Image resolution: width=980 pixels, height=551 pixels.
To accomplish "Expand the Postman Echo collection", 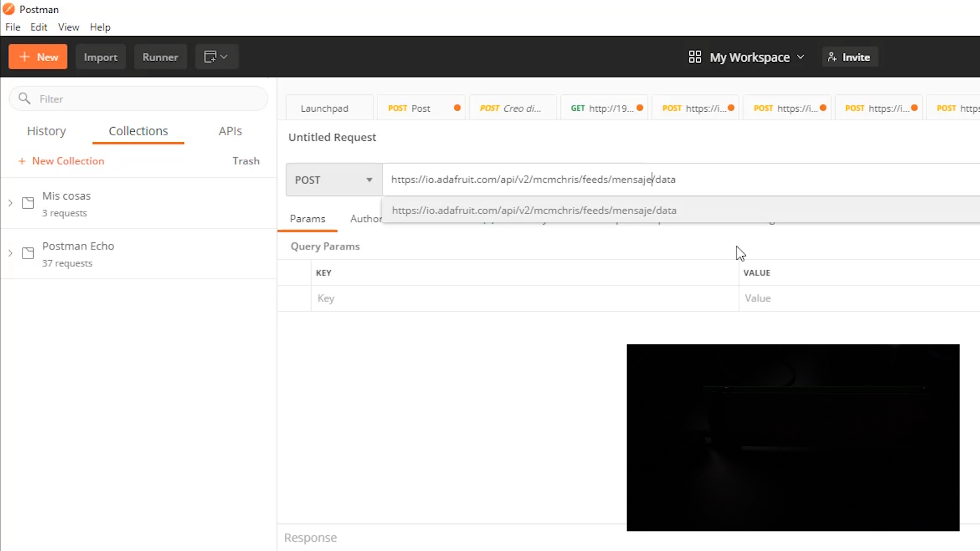I will [x=10, y=254].
